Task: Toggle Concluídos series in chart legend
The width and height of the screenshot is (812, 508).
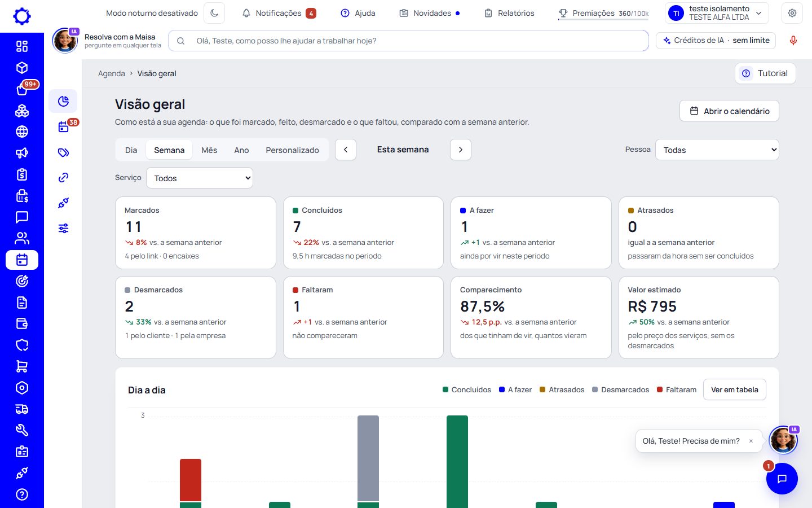Action: (x=467, y=390)
